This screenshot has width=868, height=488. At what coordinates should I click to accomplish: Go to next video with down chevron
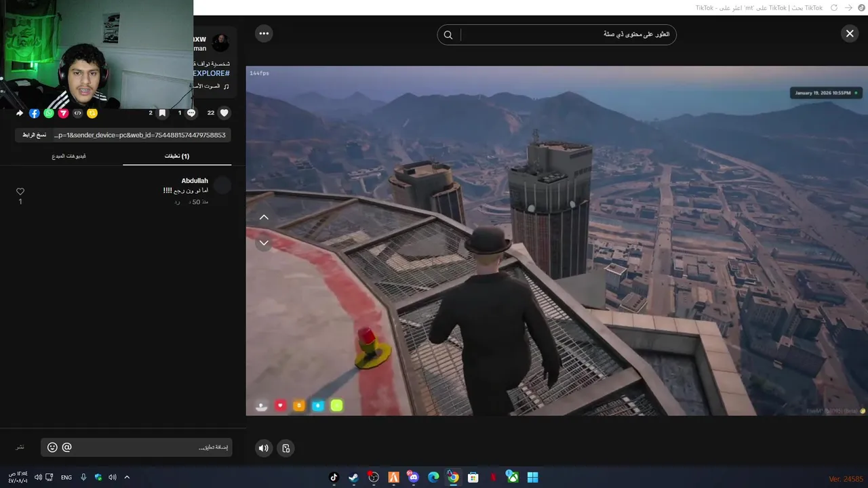click(264, 243)
